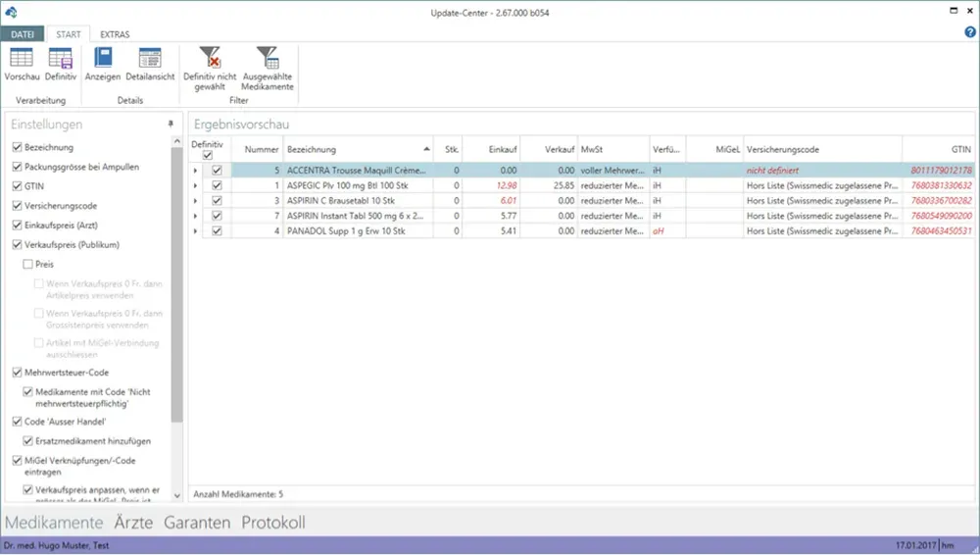The image size is (980, 555).
Task: Switch to the START ribbon tab
Action: [69, 34]
